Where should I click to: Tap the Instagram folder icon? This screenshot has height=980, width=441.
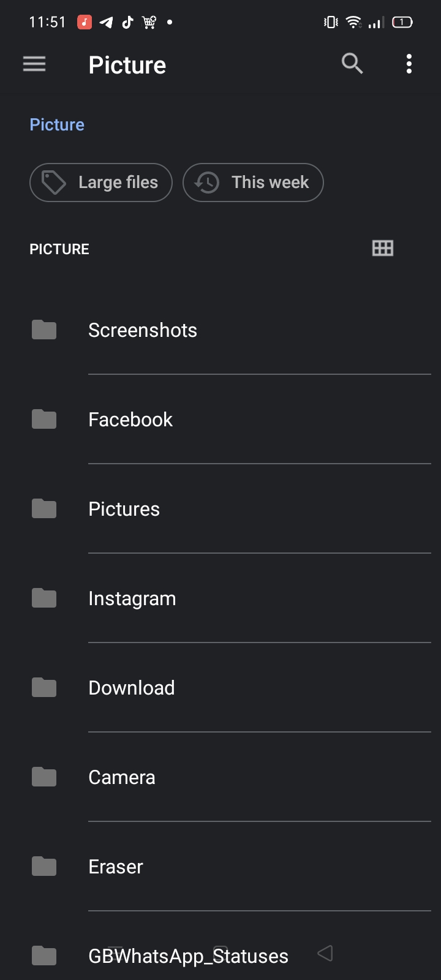click(x=44, y=598)
